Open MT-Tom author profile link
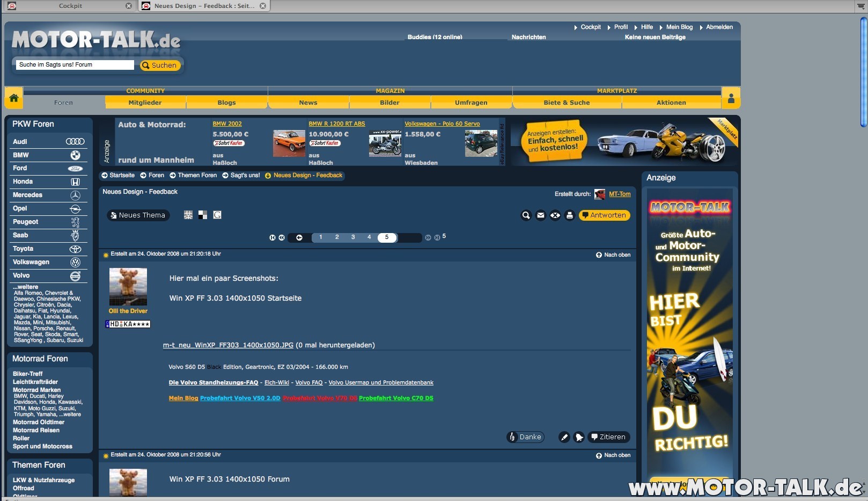 [x=620, y=194]
